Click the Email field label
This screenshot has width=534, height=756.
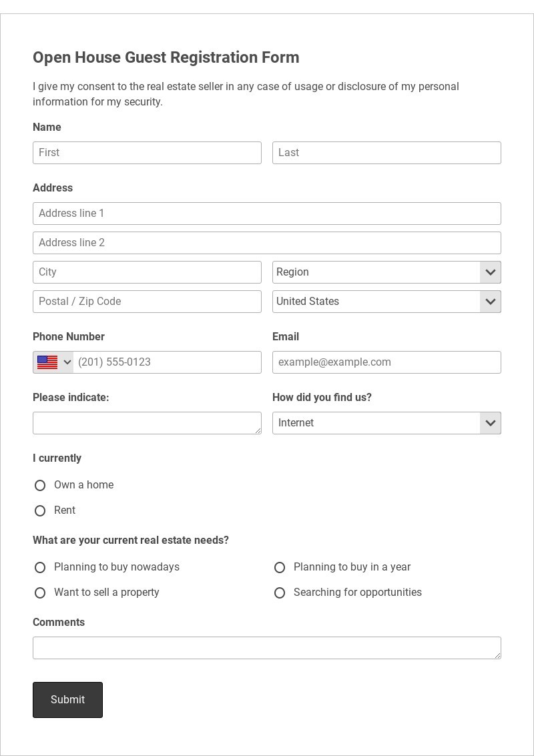tap(286, 337)
